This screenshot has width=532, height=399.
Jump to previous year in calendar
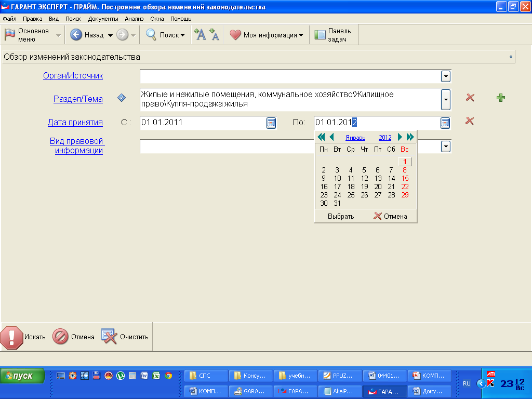pos(321,137)
